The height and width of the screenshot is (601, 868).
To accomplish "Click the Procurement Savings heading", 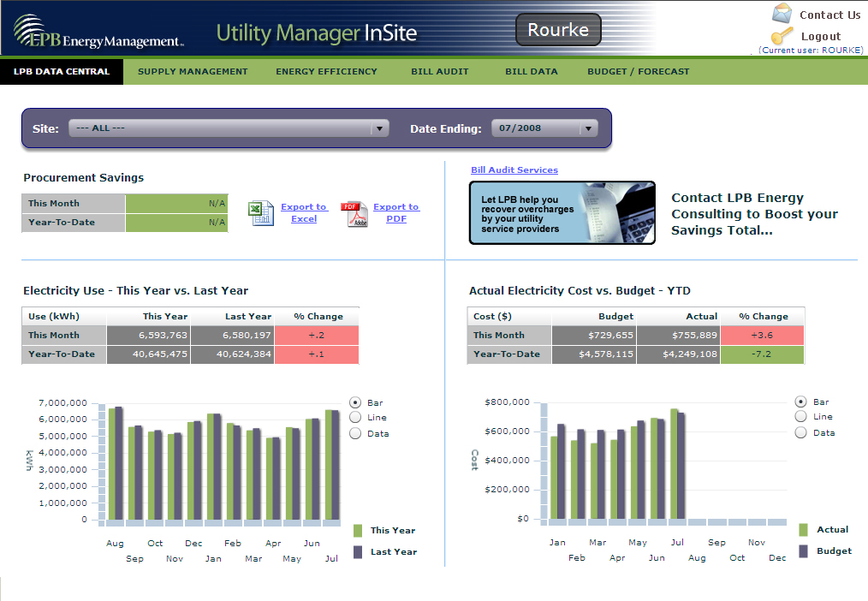I will click(x=84, y=177).
